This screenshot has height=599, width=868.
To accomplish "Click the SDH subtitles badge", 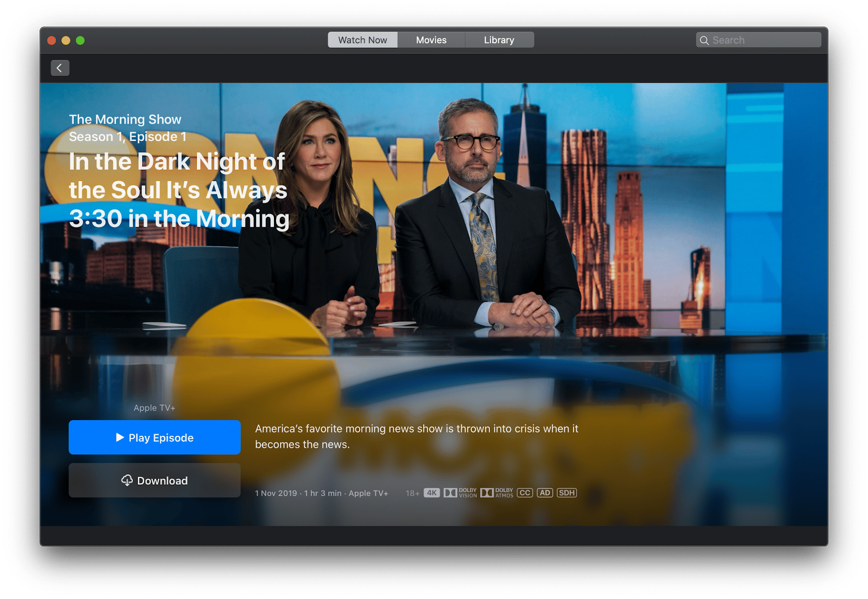I will 567,493.
